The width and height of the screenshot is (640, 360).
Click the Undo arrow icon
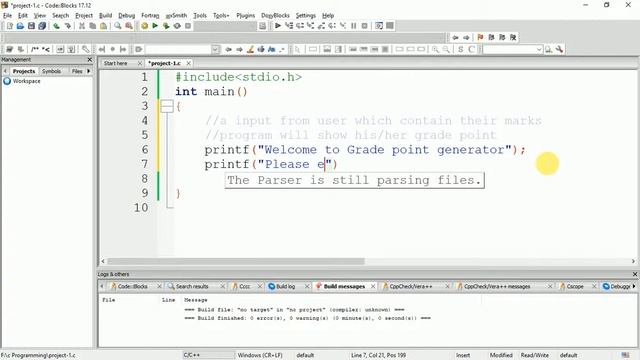tap(56, 26)
